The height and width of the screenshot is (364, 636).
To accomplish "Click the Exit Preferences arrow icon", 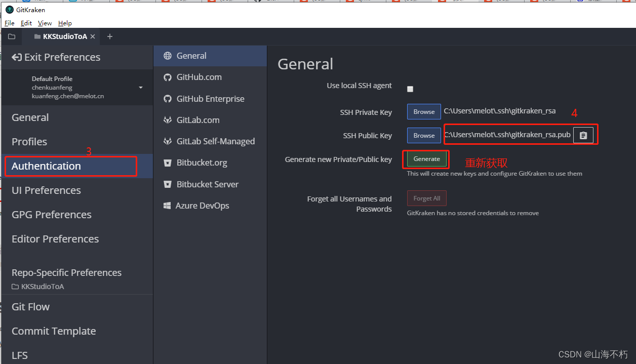I will pyautogui.click(x=17, y=57).
